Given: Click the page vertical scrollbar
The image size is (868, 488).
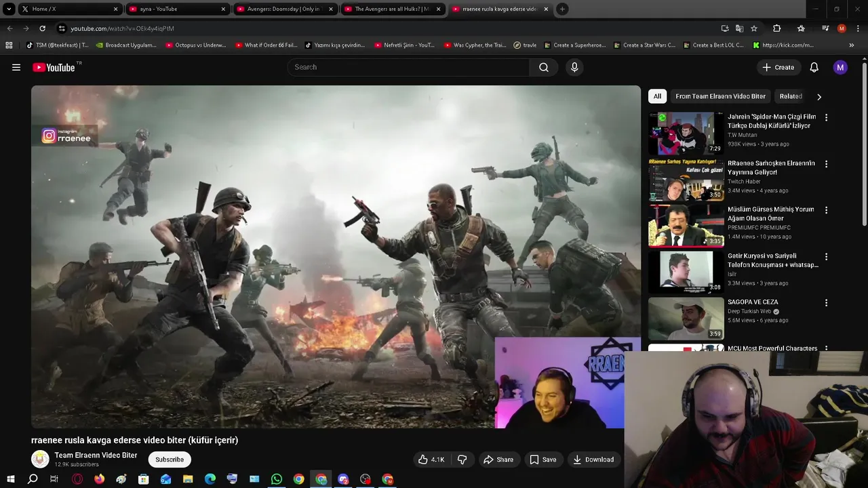Looking at the screenshot, I should (864, 144).
